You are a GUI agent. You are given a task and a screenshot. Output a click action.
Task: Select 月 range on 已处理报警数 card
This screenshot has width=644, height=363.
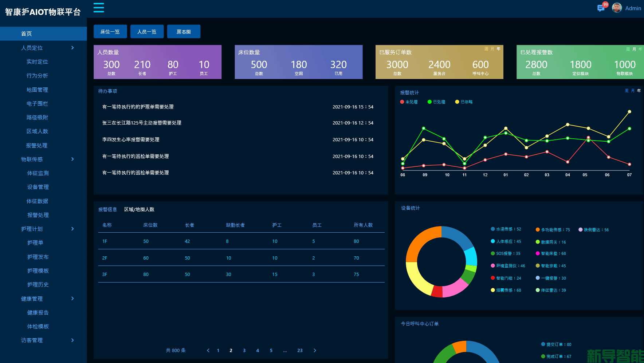[x=634, y=49]
